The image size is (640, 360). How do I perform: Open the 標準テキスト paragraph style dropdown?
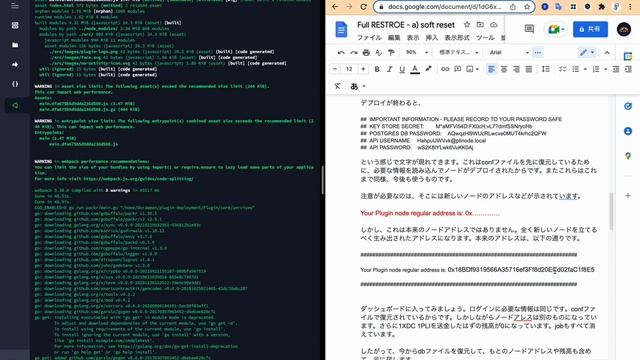click(x=458, y=53)
